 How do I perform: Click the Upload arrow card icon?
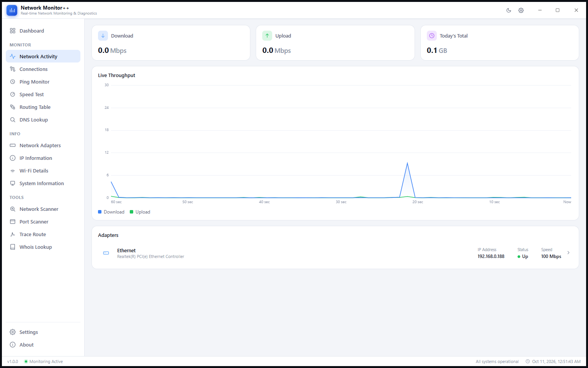[267, 36]
